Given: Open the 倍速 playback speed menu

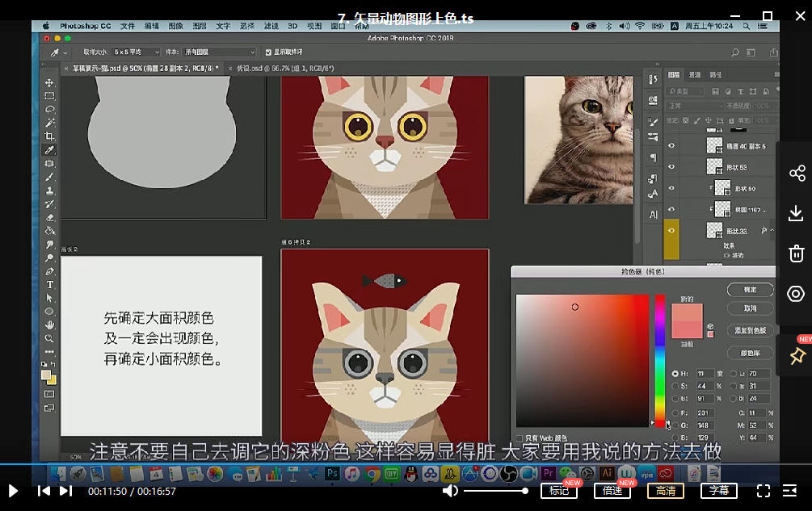Looking at the screenshot, I should 612,491.
